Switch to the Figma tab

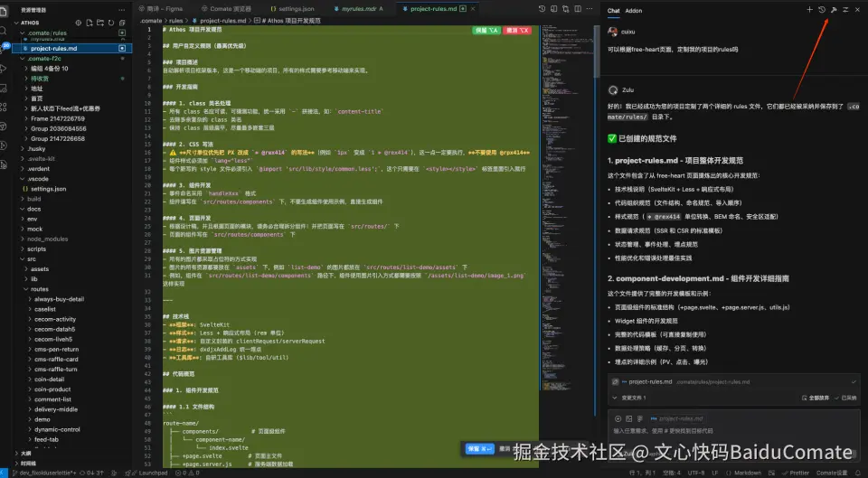(x=161, y=9)
